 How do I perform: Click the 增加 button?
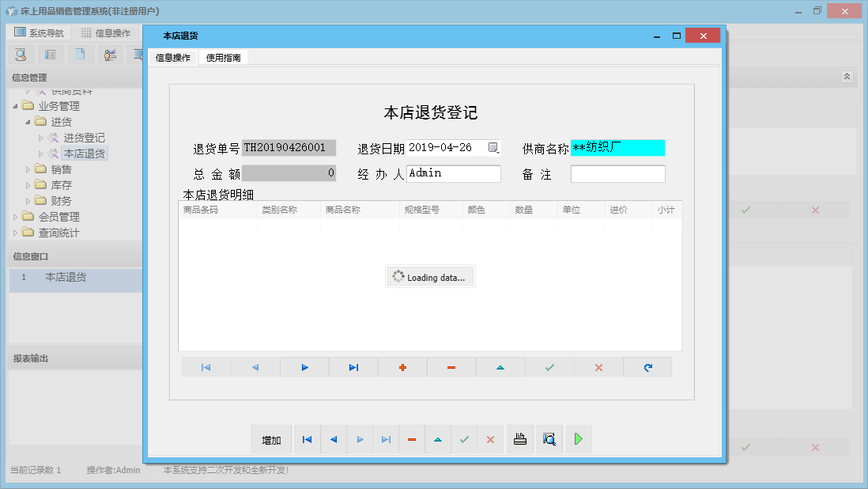pos(271,440)
